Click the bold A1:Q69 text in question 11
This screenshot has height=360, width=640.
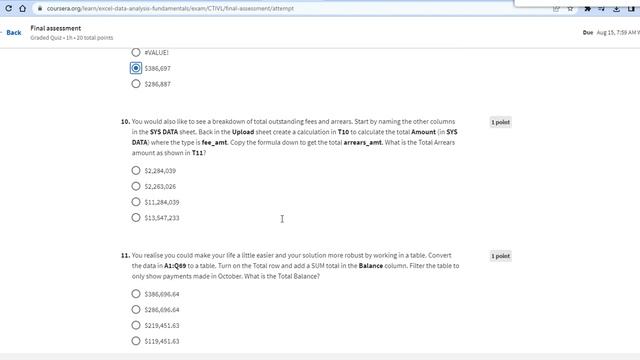tap(175, 266)
